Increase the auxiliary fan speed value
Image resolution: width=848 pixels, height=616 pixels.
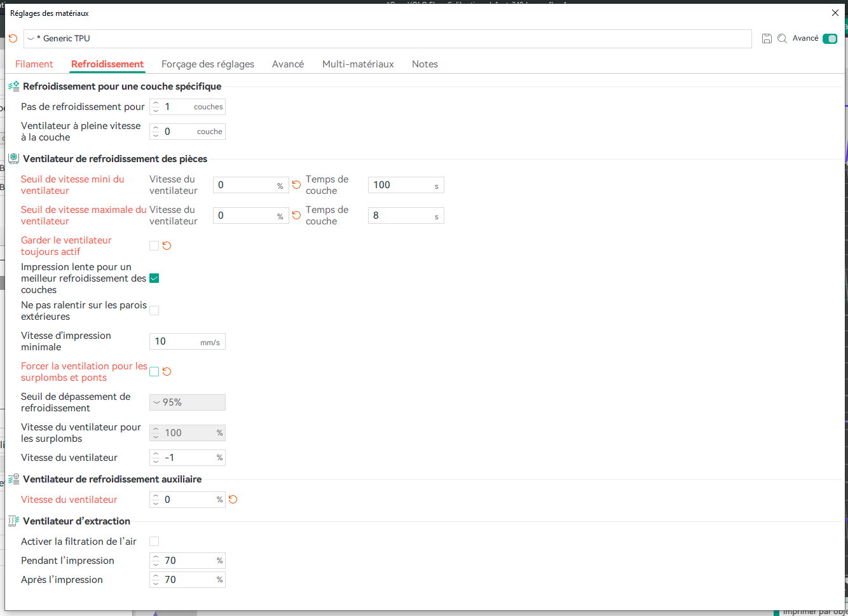tap(156, 496)
